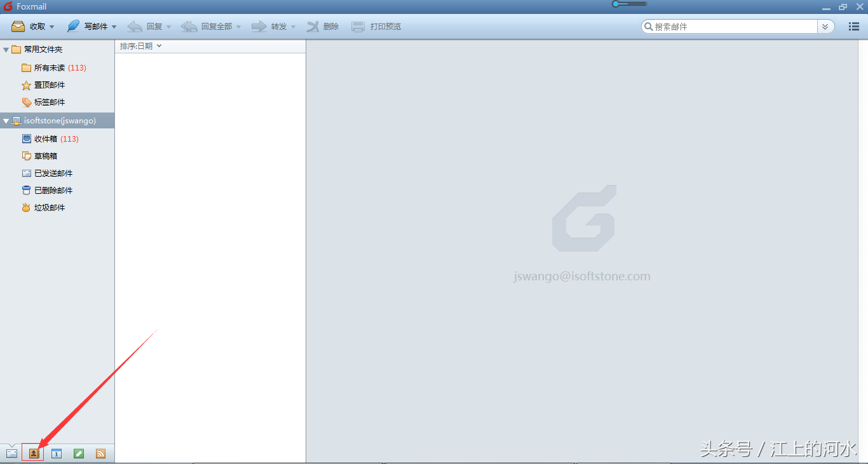
Task: Change sorting via 排序:日期 dropdown
Action: (x=141, y=46)
